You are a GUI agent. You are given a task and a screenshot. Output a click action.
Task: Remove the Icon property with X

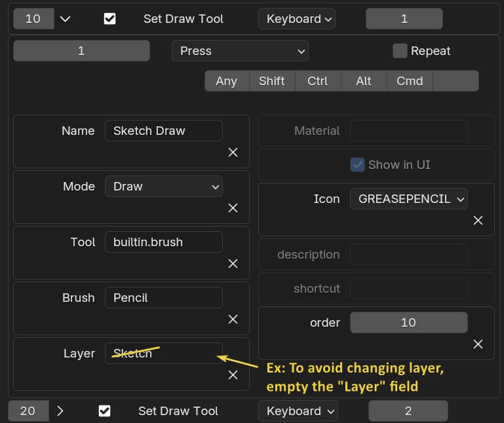[x=478, y=220]
